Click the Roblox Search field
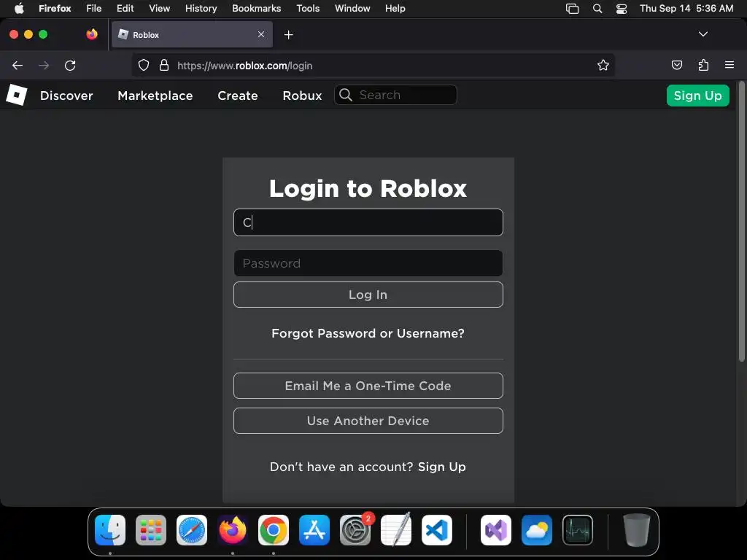This screenshot has width=747, height=560. 395,95
